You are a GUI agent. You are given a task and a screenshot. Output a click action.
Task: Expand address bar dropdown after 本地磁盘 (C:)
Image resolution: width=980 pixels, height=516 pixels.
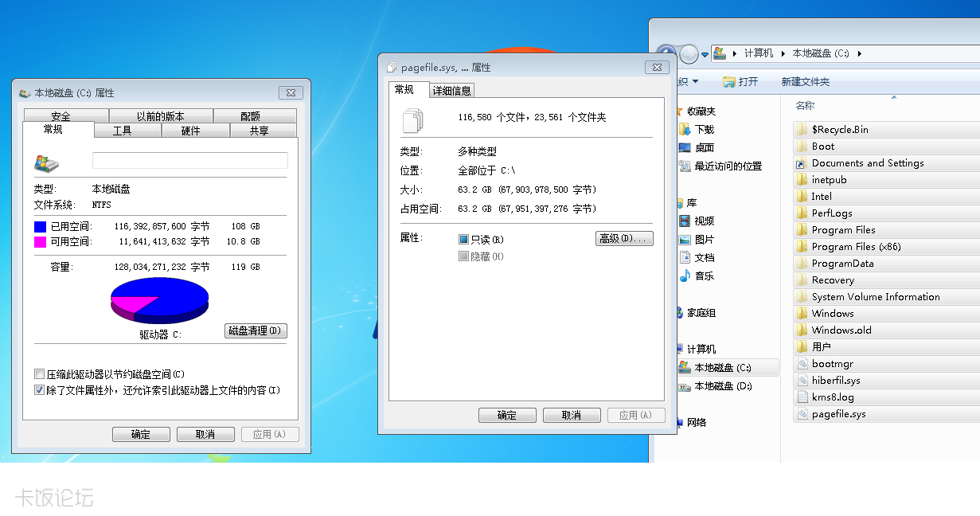tap(860, 54)
